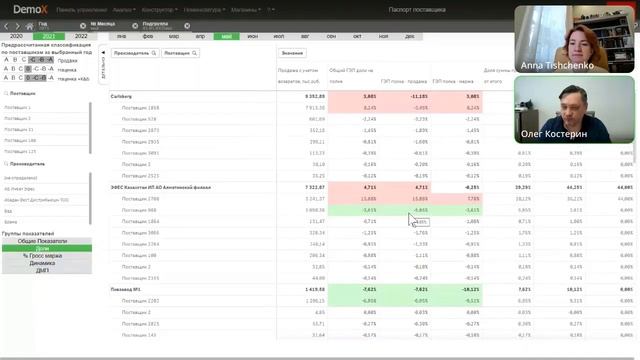Click ГЭП полка - продажи column header
This screenshot has width=640, height=360.
click(x=404, y=81)
